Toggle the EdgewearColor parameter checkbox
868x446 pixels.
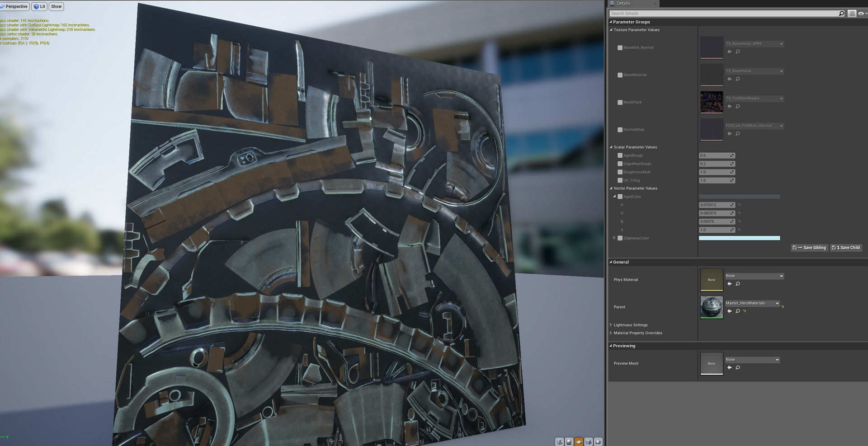(x=620, y=238)
